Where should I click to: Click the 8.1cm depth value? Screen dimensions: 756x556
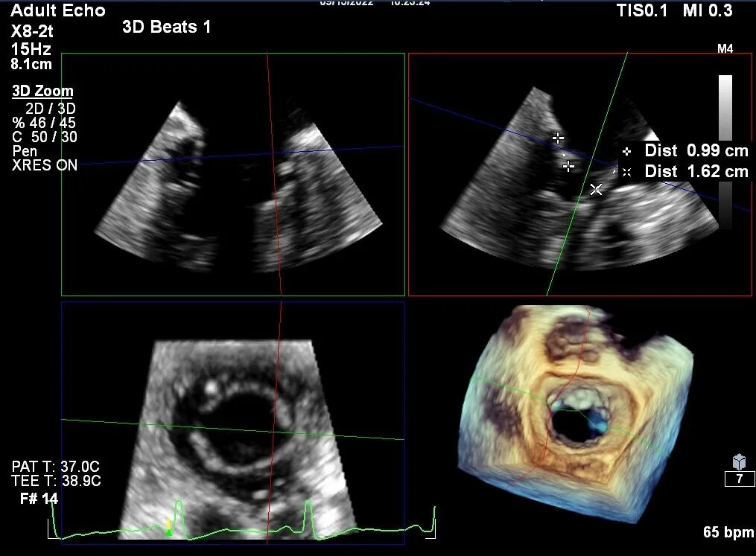click(x=31, y=64)
